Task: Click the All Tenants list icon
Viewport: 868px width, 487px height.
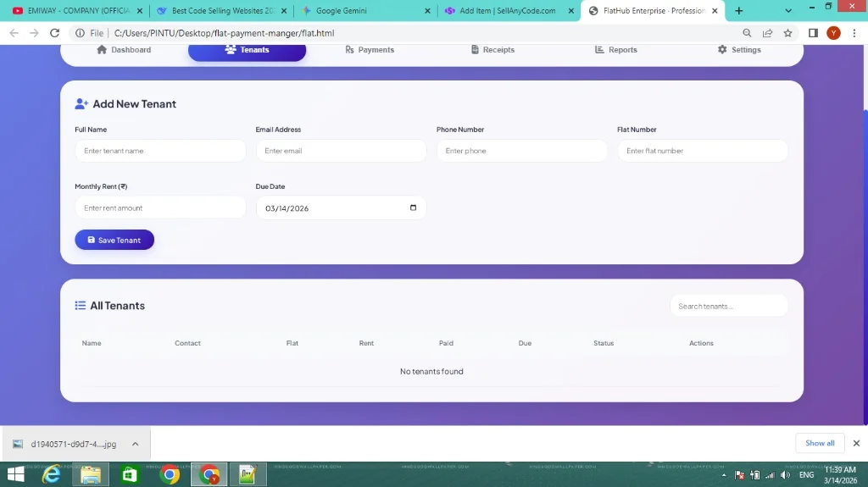Action: pyautogui.click(x=81, y=306)
